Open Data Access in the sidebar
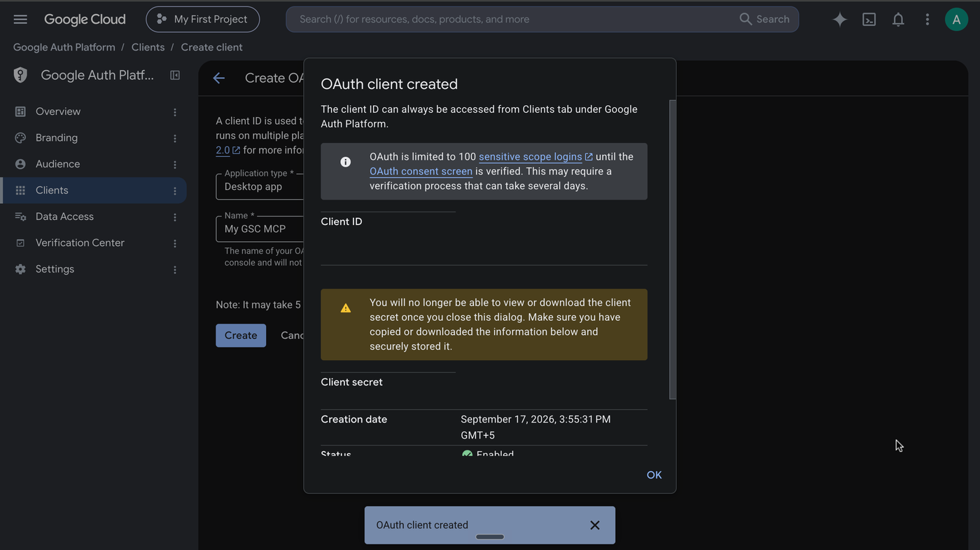The image size is (980, 550). (92, 216)
